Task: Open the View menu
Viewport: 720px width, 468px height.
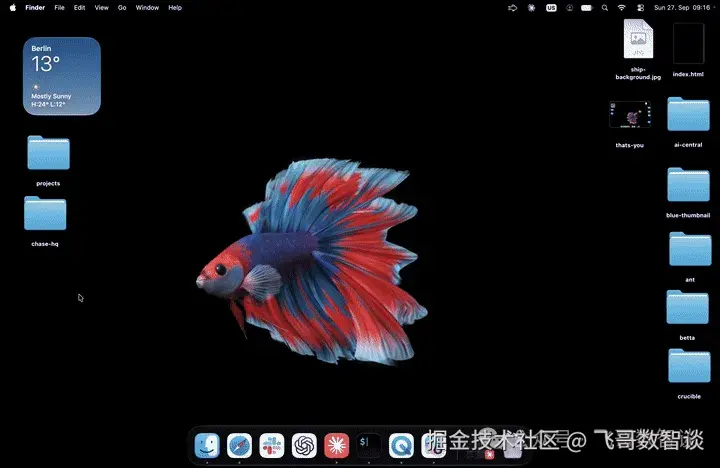Action: [101, 8]
